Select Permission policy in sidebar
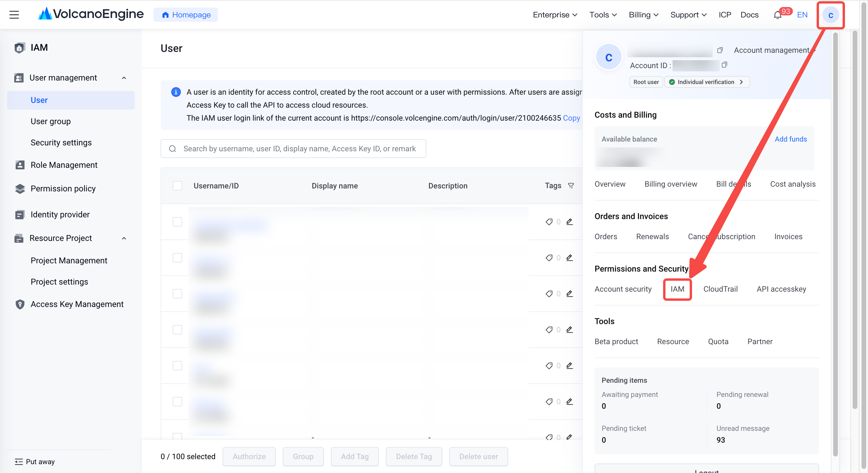The image size is (868, 473). pyautogui.click(x=63, y=188)
